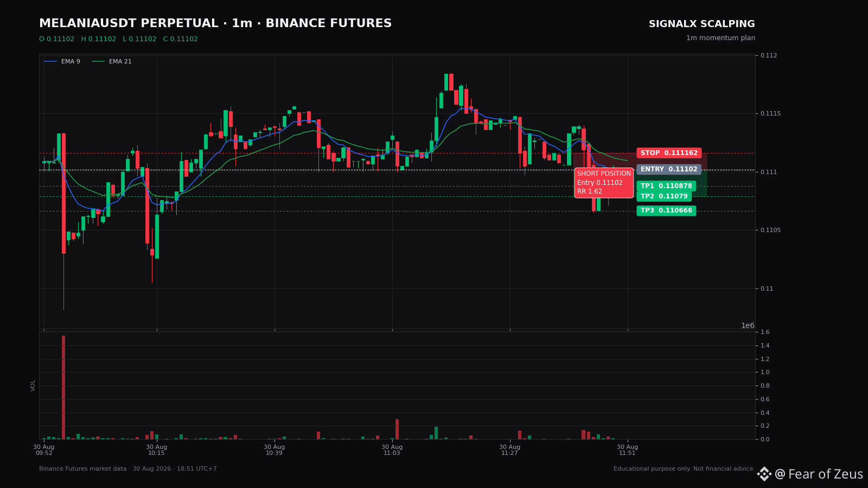The height and width of the screenshot is (488, 868).
Task: Select the ENTRY 0.11102 price tag
Action: tap(669, 169)
